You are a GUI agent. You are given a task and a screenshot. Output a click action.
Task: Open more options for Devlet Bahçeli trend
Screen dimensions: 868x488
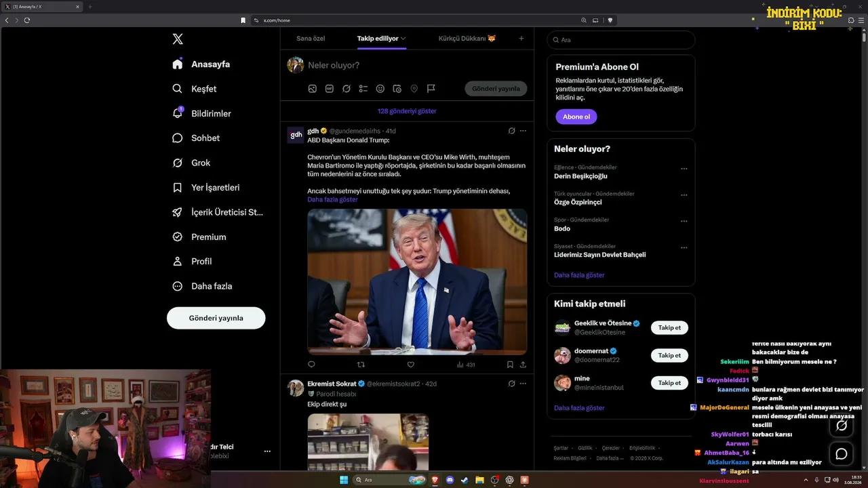click(x=684, y=247)
